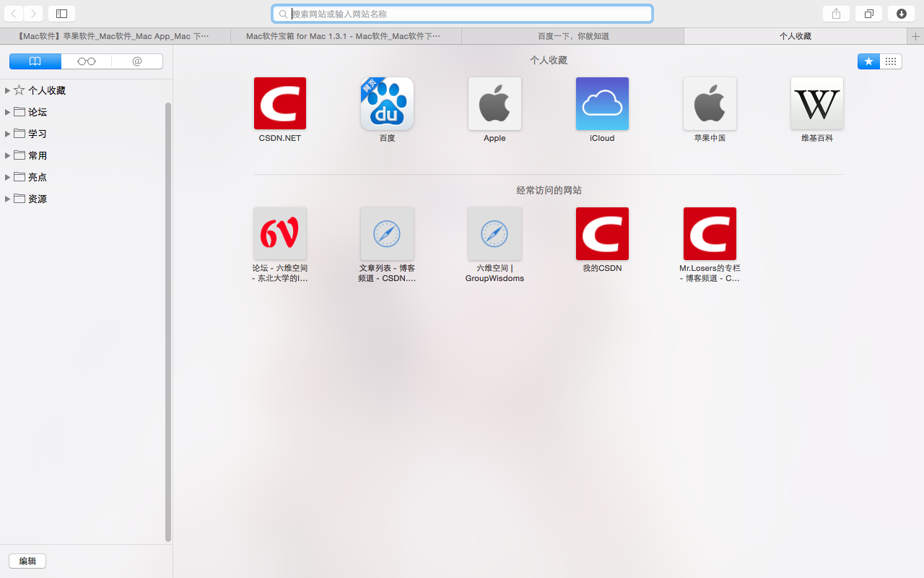Image resolution: width=924 pixels, height=578 pixels.
Task: Select the 学习 folder row
Action: point(82,134)
